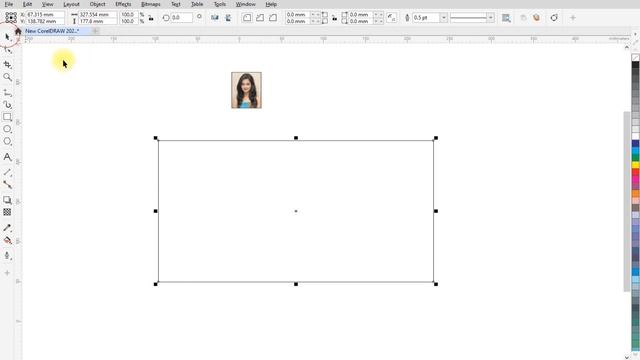Toggle the edit corners together lock
The height and width of the screenshot is (360, 640).
(334, 18)
